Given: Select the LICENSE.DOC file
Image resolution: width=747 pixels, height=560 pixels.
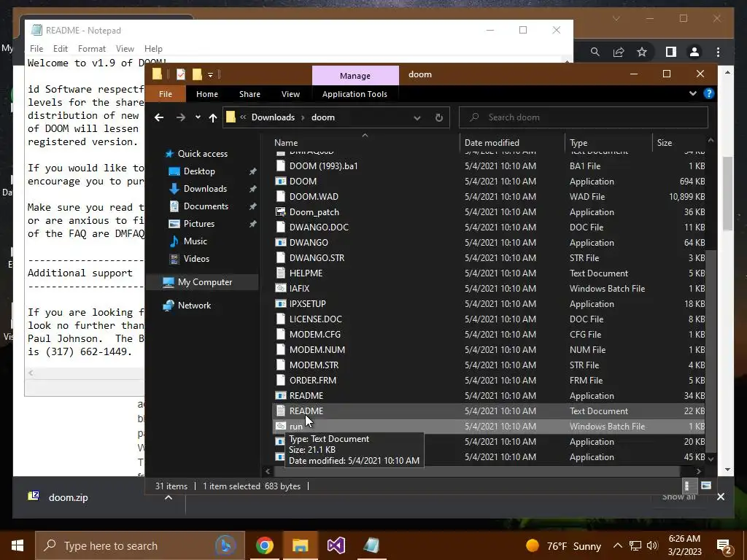Looking at the screenshot, I should point(315,319).
